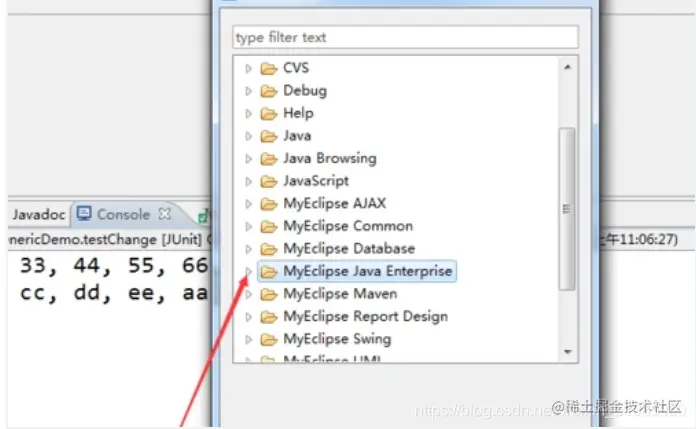Select the Help tree item
Screen dimensions: 696x429
[298, 113]
